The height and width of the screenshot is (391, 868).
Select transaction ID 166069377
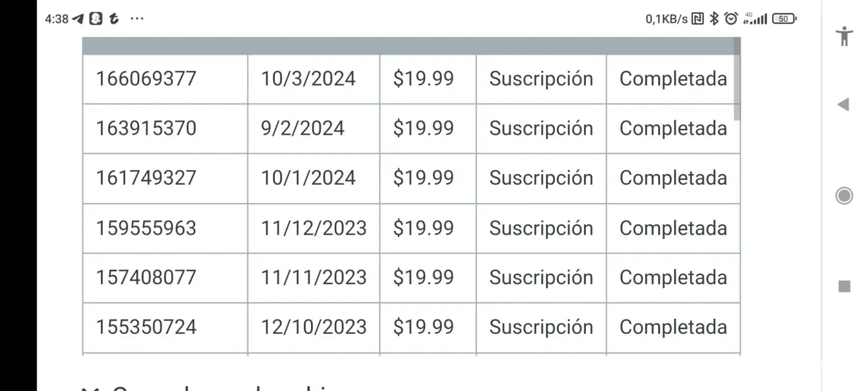coord(146,79)
